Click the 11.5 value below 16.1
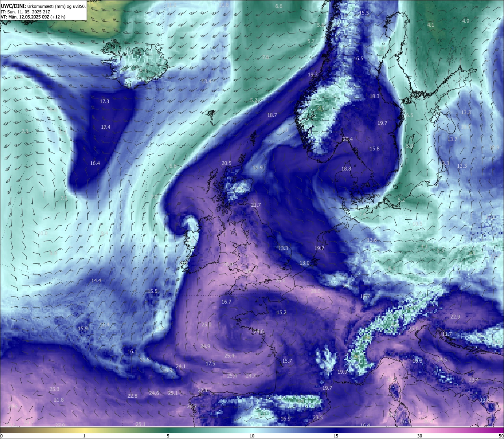The width and height of the screenshot is (504, 439). click(x=145, y=359)
